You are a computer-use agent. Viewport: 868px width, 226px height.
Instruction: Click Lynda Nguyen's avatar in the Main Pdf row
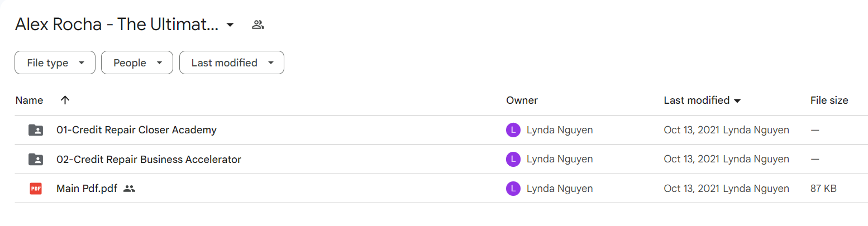pos(513,189)
